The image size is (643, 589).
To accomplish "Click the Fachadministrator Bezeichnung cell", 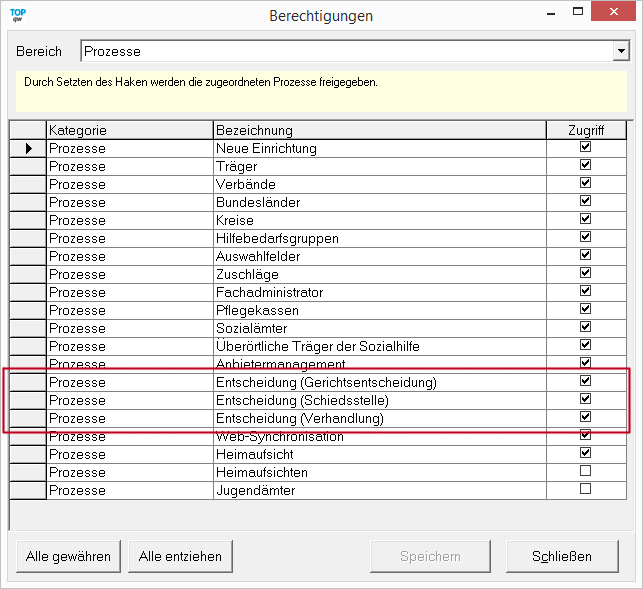I will 379,292.
